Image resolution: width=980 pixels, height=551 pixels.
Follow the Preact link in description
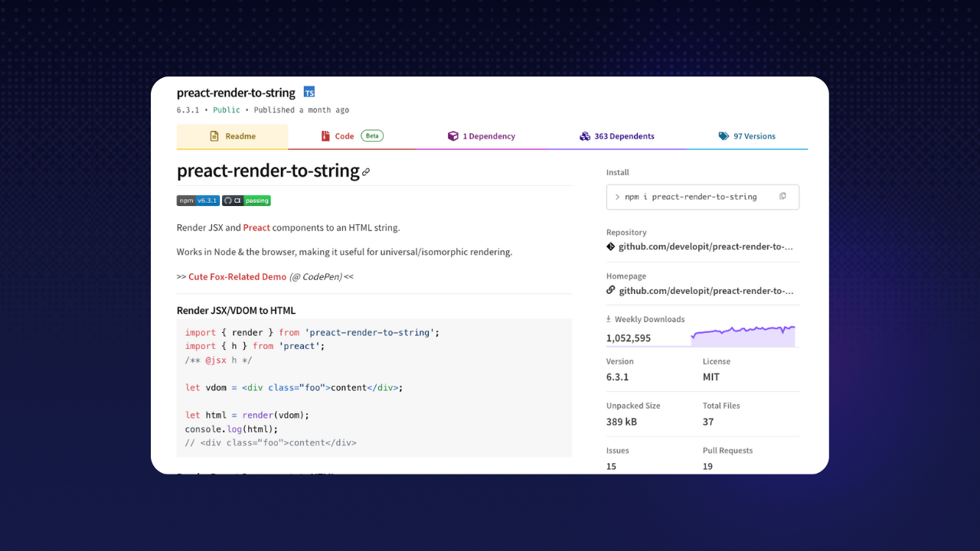click(x=256, y=227)
